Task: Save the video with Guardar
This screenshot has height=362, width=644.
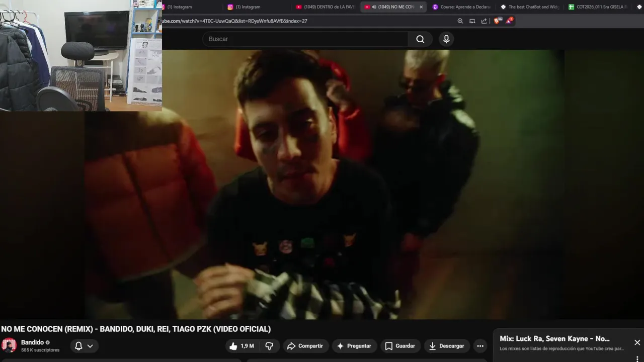Action: pyautogui.click(x=400, y=346)
